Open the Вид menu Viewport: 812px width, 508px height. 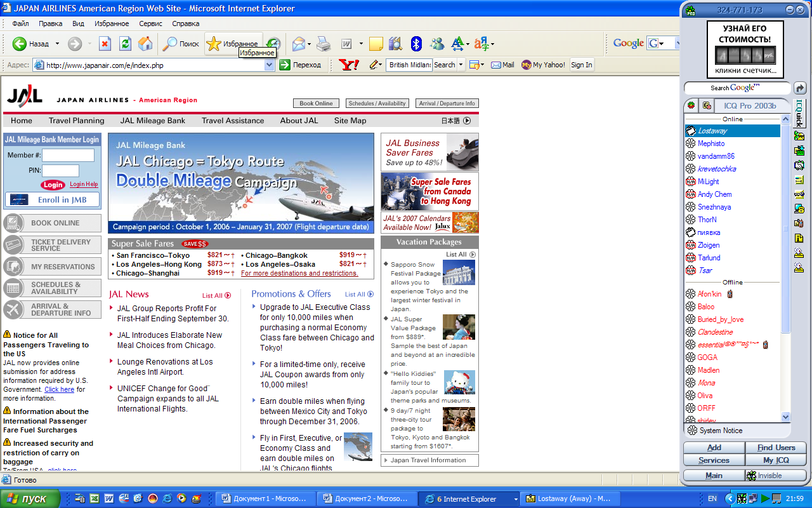click(78, 23)
